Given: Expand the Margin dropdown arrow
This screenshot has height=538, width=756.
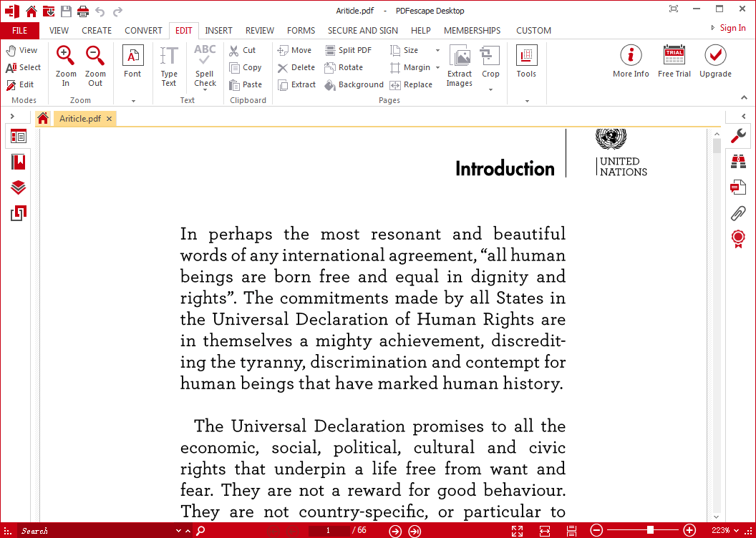Looking at the screenshot, I should tap(437, 67).
